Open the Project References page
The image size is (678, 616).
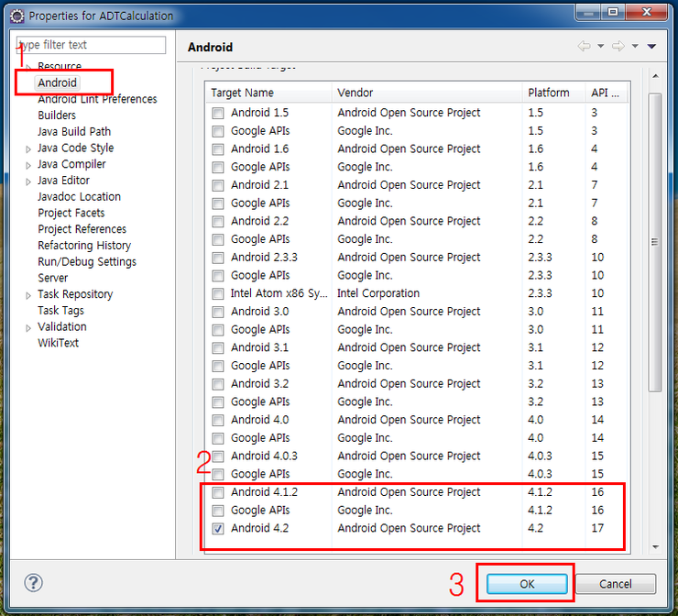82,229
